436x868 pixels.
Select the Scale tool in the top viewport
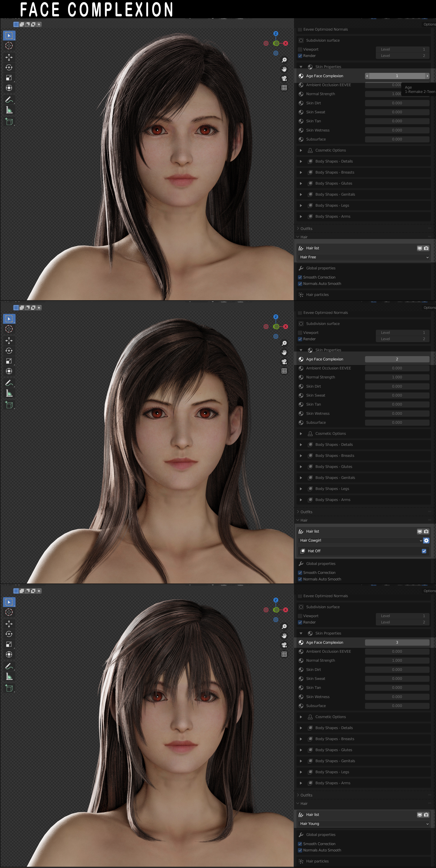[x=9, y=78]
